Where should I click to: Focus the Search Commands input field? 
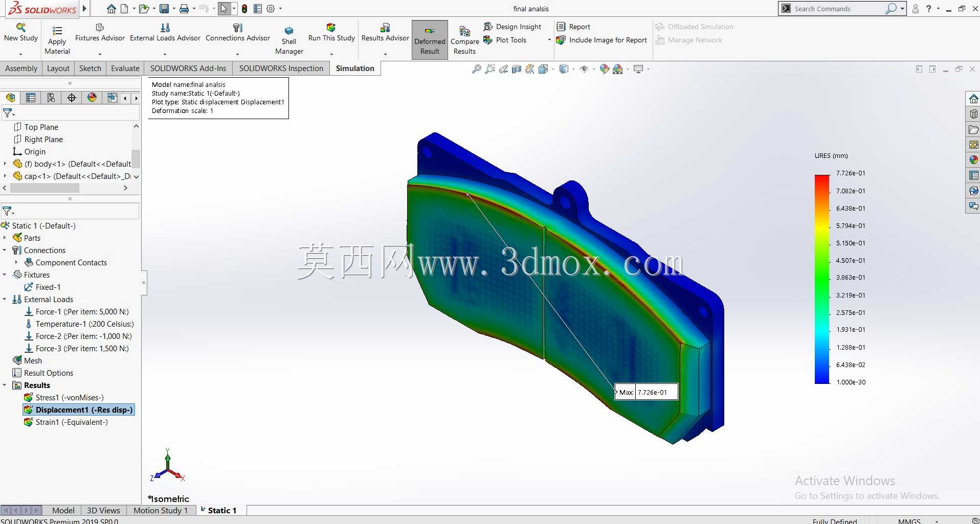838,9
